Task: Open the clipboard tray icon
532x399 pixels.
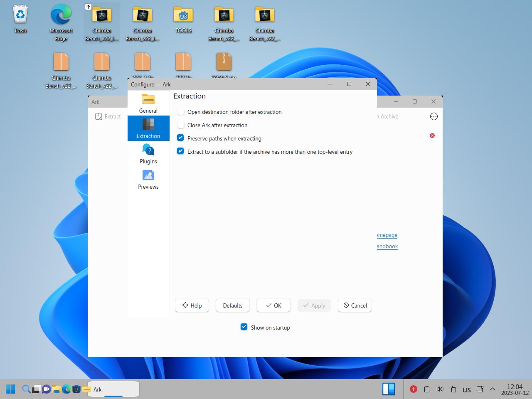Action: pos(427,389)
